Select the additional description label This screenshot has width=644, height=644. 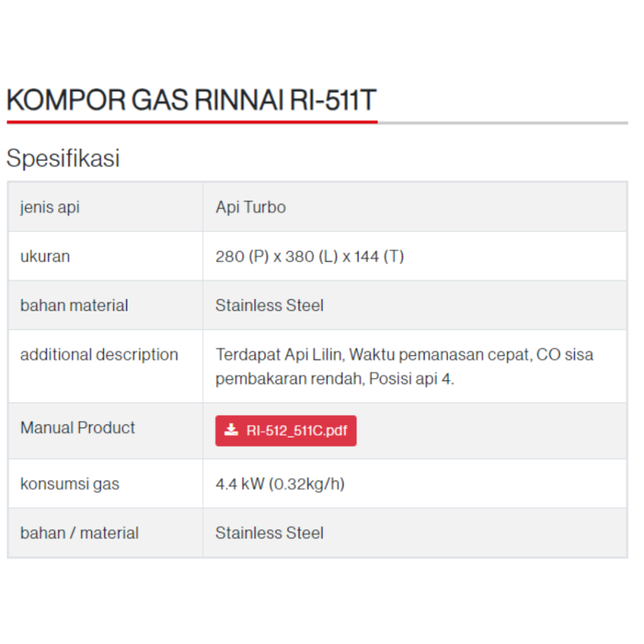[99, 355]
